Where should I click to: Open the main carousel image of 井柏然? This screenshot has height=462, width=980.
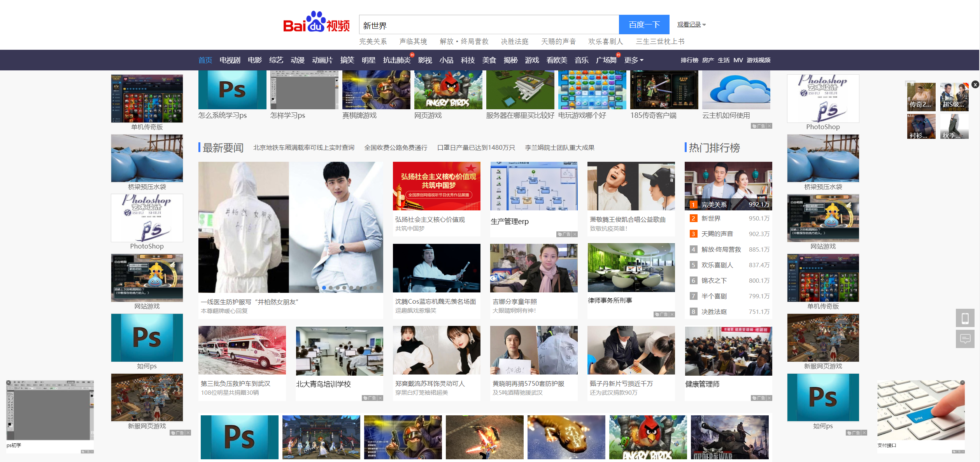pyautogui.click(x=291, y=227)
